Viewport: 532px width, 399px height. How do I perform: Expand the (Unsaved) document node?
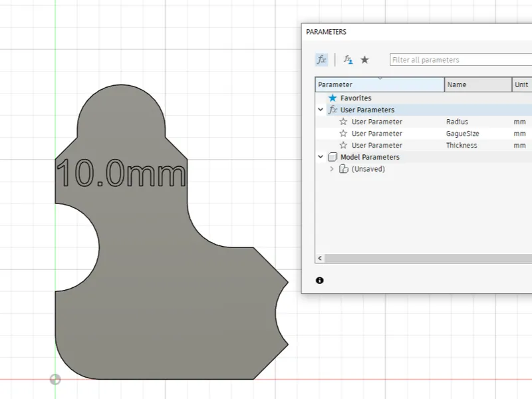(x=332, y=169)
